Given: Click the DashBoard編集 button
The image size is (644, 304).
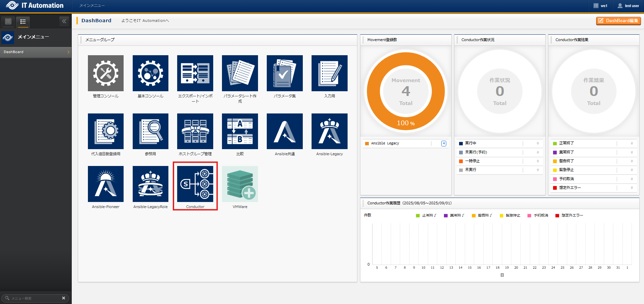Looking at the screenshot, I should coord(618,21).
